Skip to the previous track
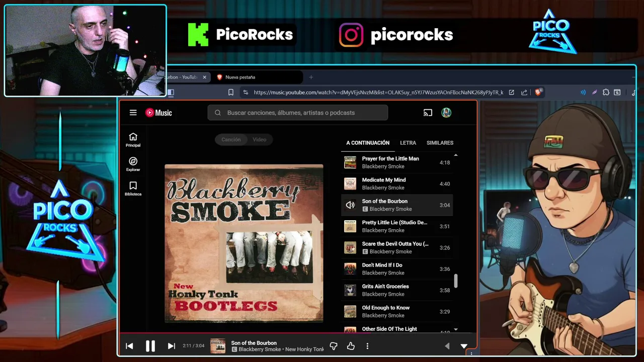Screen dimensions: 644x362 click(129, 346)
